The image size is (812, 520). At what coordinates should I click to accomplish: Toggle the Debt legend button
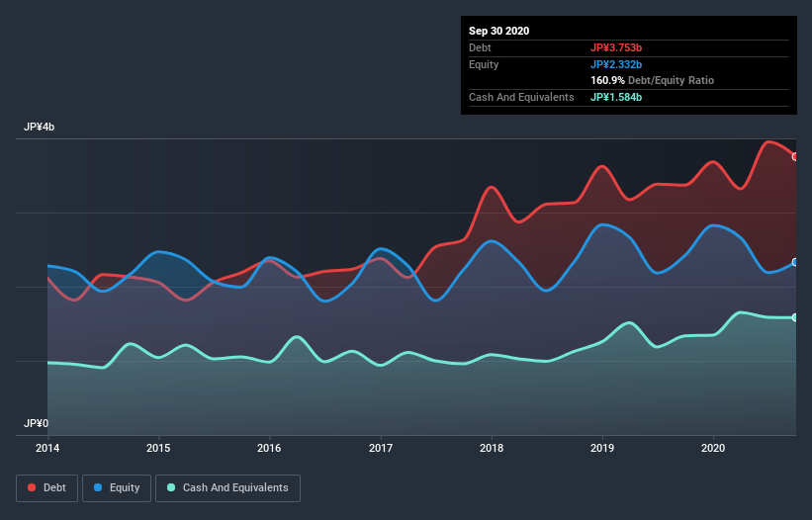pyautogui.click(x=46, y=488)
